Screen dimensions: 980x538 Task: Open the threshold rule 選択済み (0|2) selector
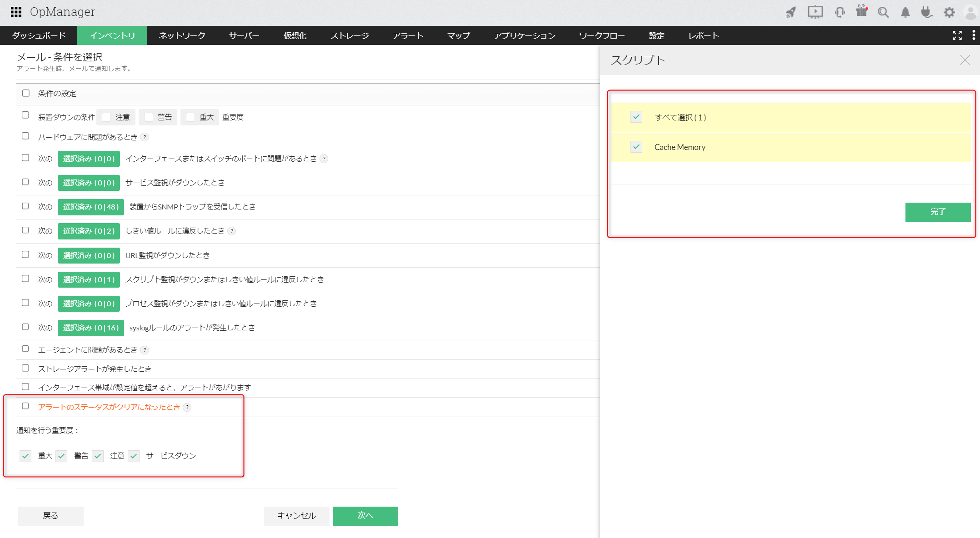pos(89,231)
